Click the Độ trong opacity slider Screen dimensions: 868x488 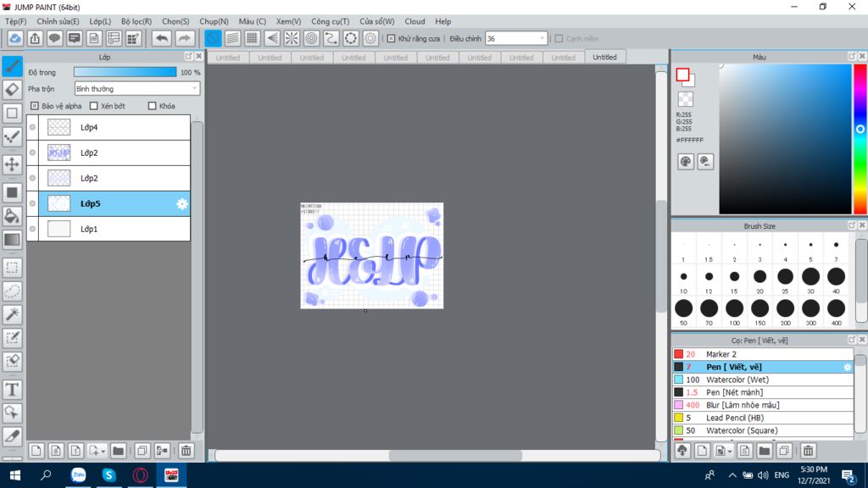(125, 72)
